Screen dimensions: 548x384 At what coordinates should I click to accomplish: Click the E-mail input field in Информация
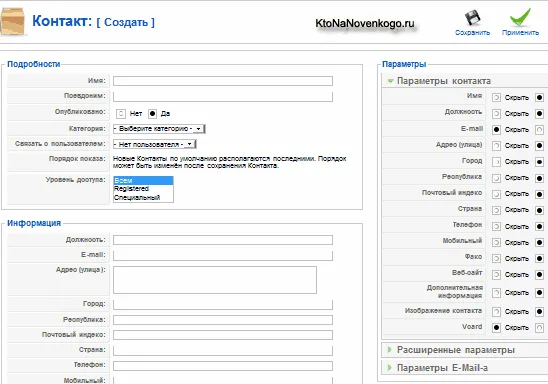click(x=223, y=255)
